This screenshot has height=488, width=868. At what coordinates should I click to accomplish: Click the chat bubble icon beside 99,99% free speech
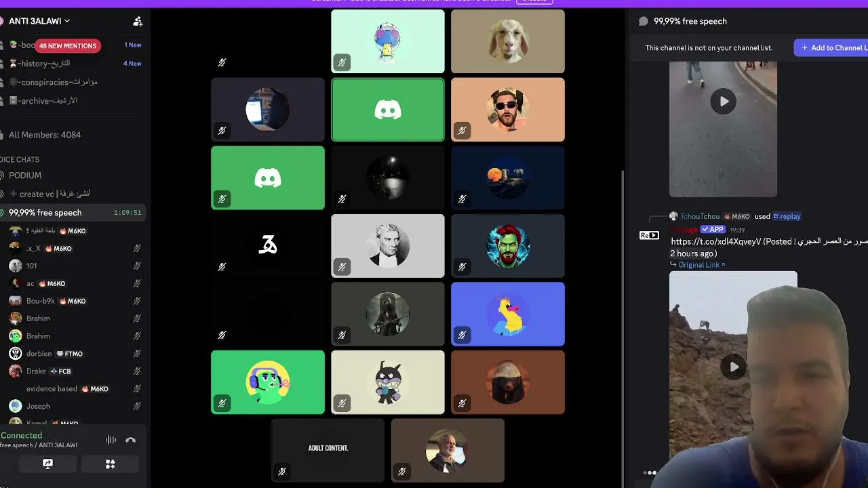pos(644,22)
